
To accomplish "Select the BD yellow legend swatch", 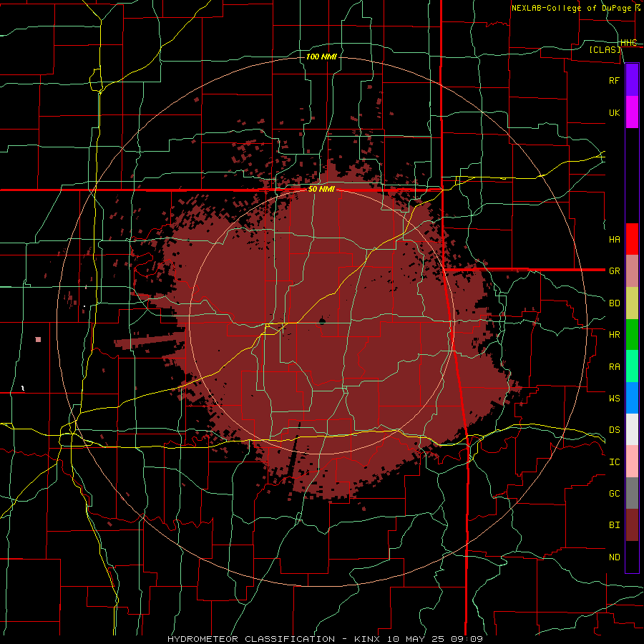I will pos(632,303).
